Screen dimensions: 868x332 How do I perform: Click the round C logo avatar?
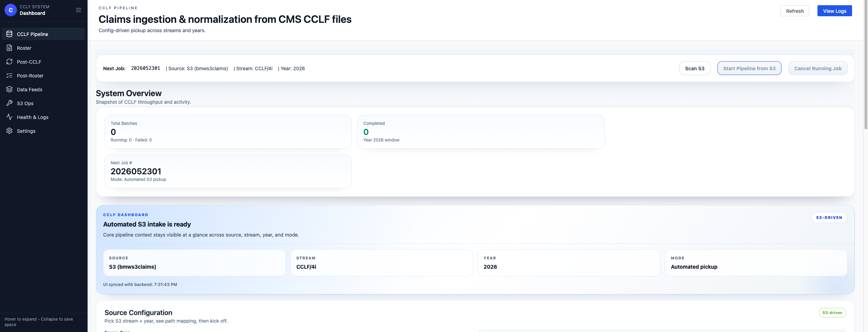[11, 10]
